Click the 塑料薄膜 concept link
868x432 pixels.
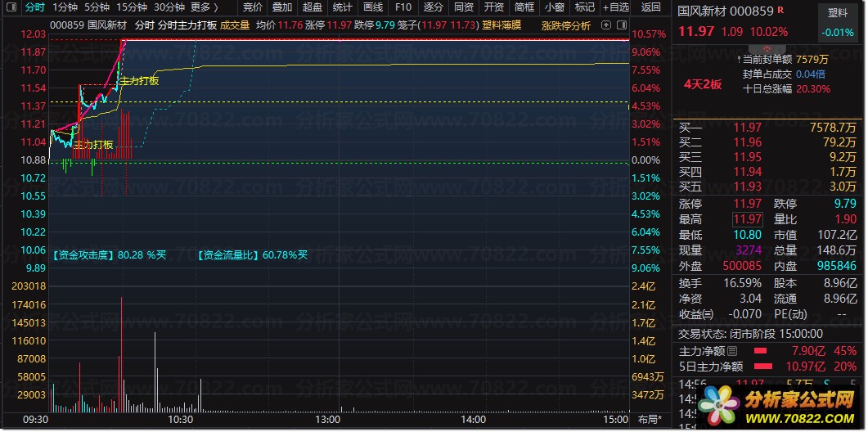[x=502, y=25]
